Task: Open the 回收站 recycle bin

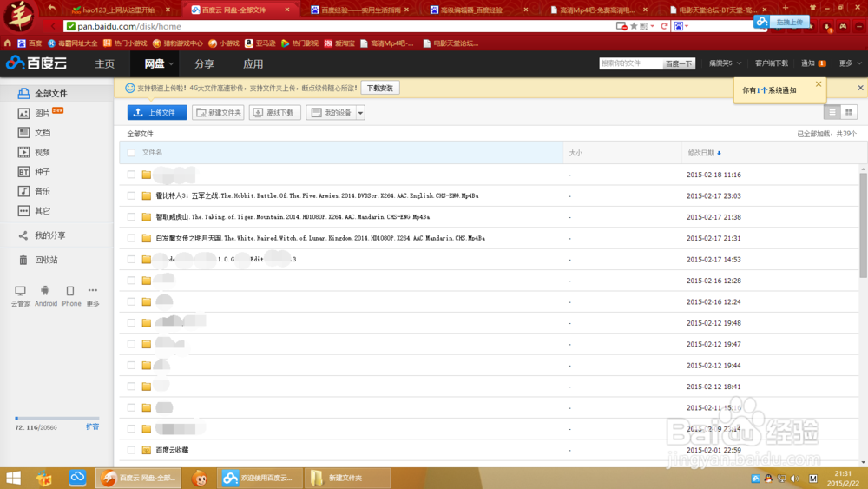Action: (37, 260)
